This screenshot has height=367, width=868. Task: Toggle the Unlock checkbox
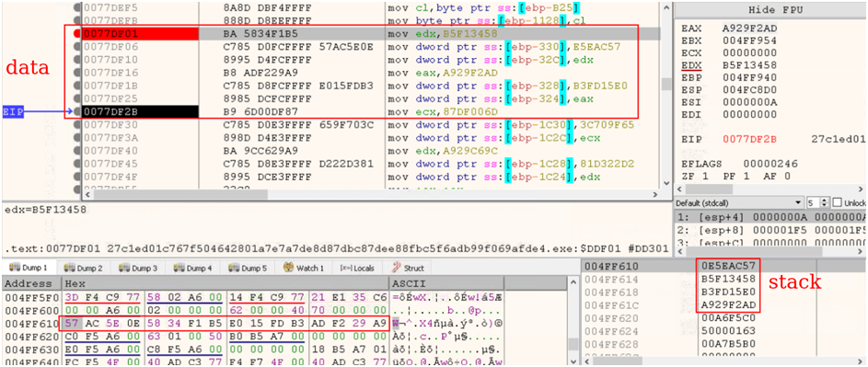(x=837, y=202)
